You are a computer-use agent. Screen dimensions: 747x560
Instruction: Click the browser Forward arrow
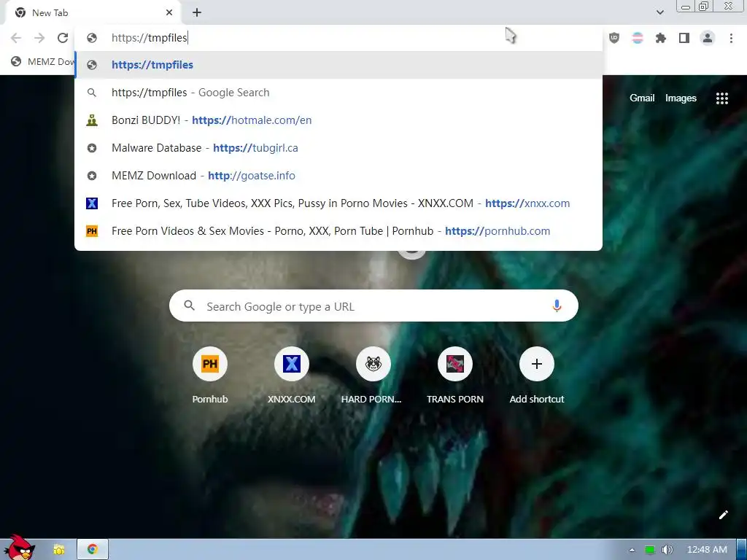[x=39, y=38]
